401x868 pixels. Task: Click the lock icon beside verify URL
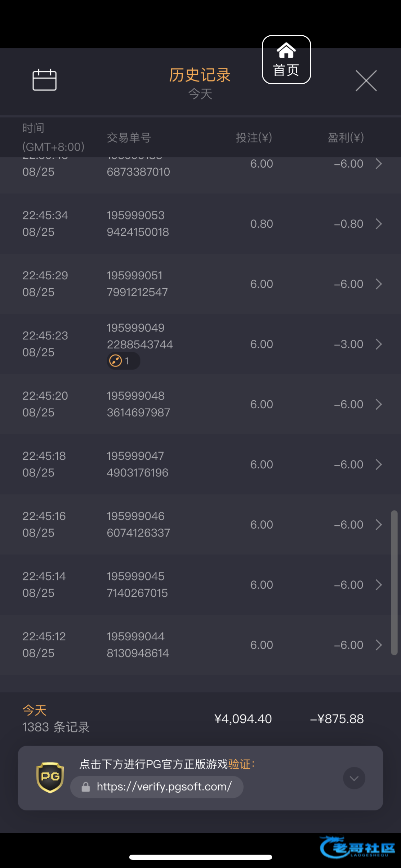(x=86, y=787)
